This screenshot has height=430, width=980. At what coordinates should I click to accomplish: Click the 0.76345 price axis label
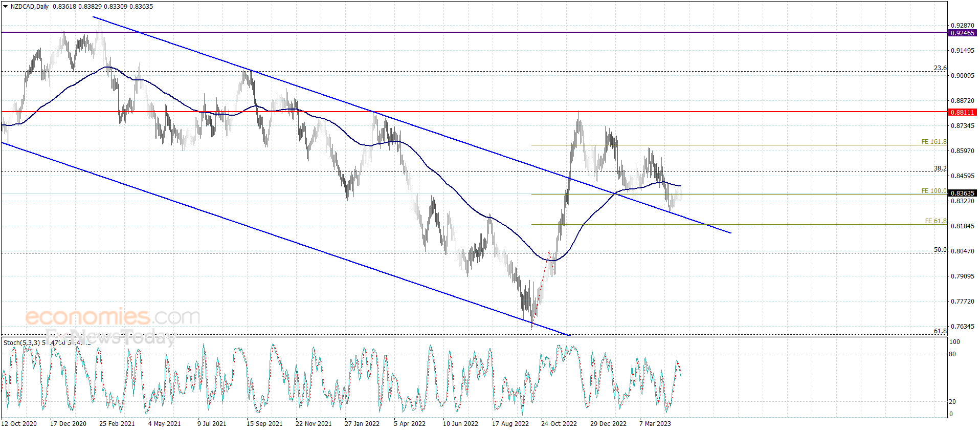[962, 327]
